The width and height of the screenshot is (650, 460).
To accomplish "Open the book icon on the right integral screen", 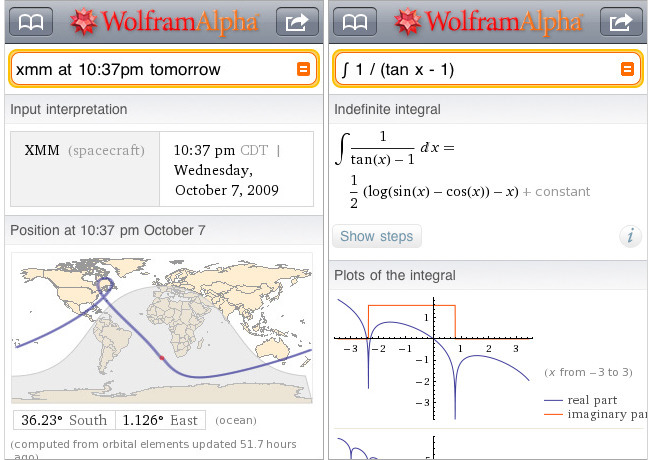I will (x=355, y=22).
